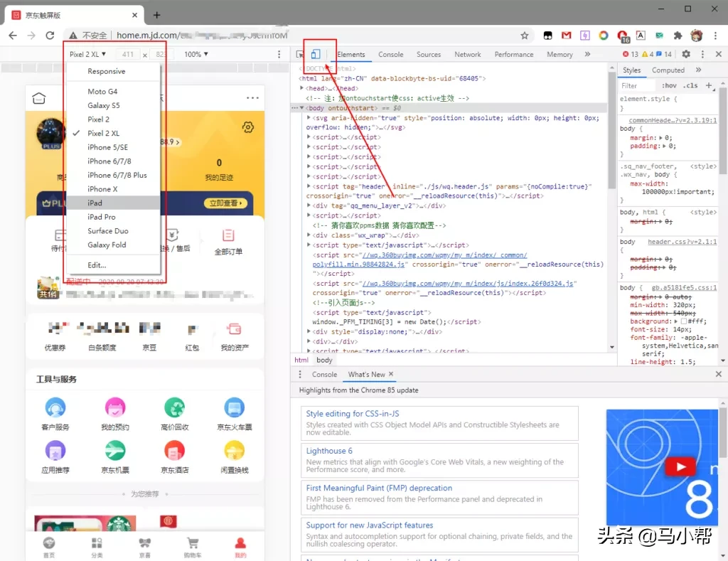The height and width of the screenshot is (561, 728).
Task: Open the 京东火车票 tool icon
Action: click(235, 407)
